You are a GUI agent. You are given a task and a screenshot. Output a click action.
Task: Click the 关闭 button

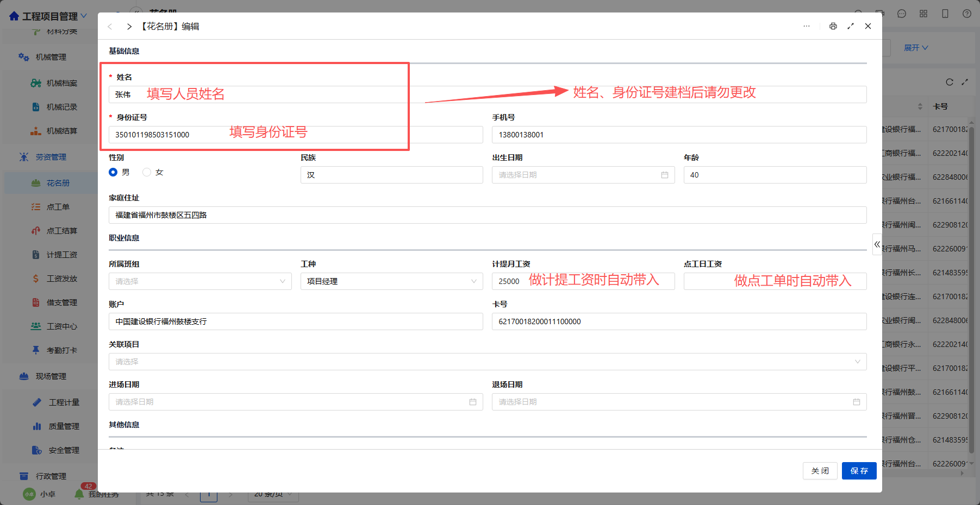click(x=820, y=471)
